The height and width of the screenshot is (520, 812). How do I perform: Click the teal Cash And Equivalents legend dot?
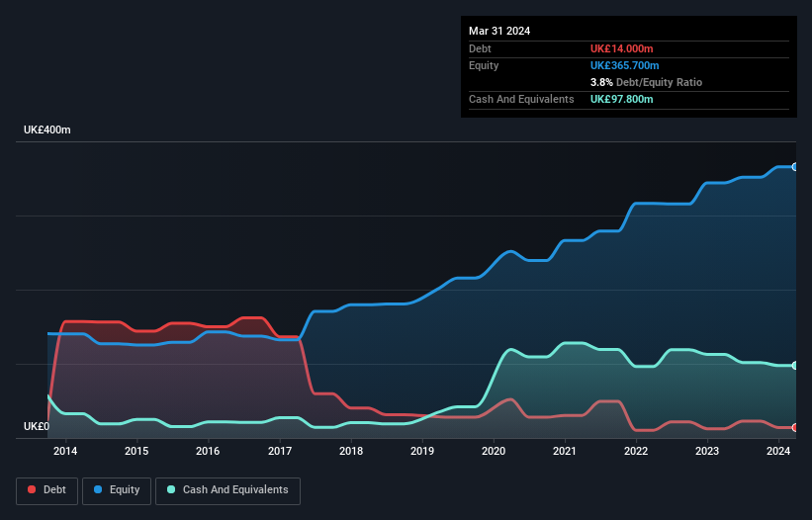(171, 489)
